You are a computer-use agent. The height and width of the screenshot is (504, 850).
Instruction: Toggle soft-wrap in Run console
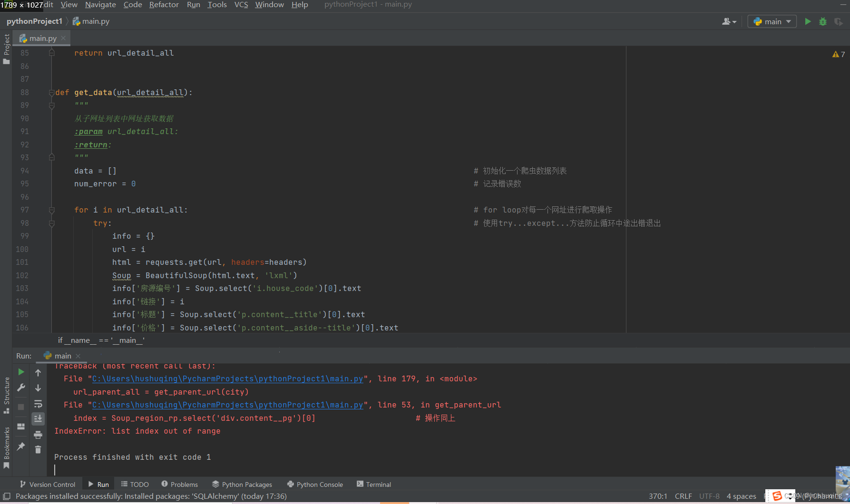click(x=38, y=404)
